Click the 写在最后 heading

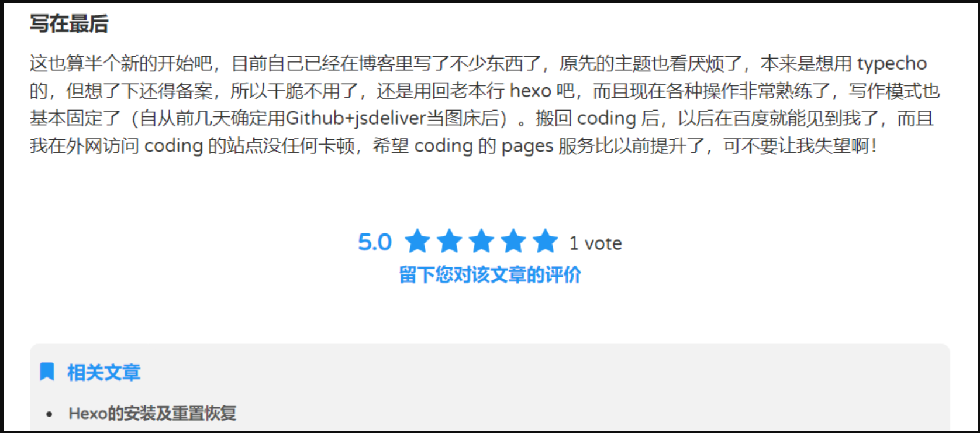click(x=69, y=24)
